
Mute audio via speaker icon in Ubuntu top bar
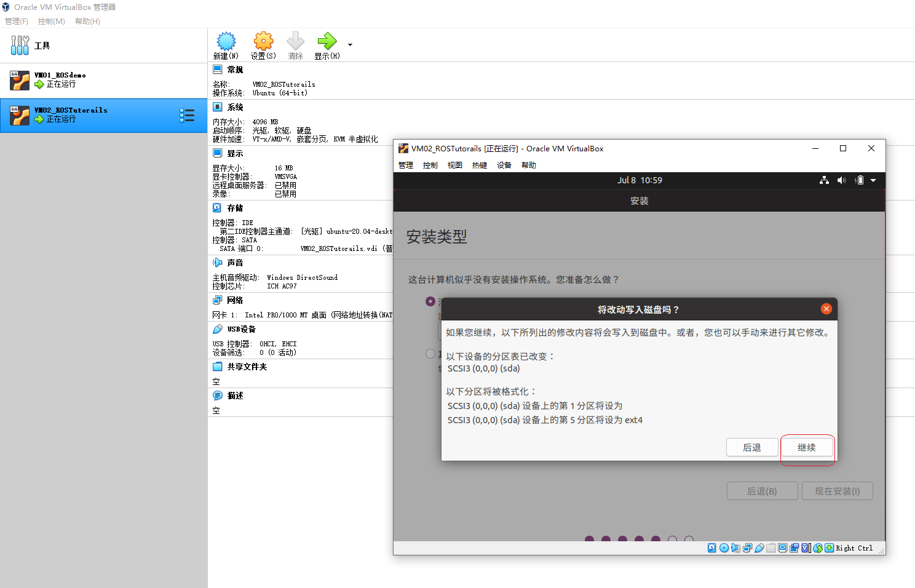[842, 180]
